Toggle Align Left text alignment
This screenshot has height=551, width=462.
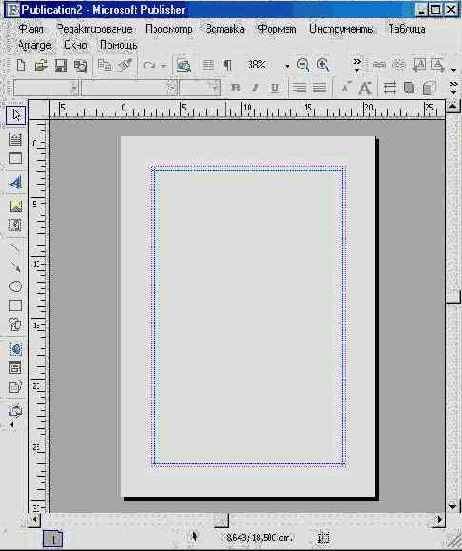tap(299, 87)
